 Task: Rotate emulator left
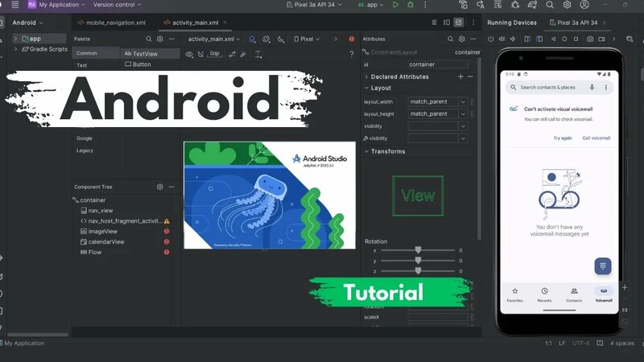(x=527, y=39)
